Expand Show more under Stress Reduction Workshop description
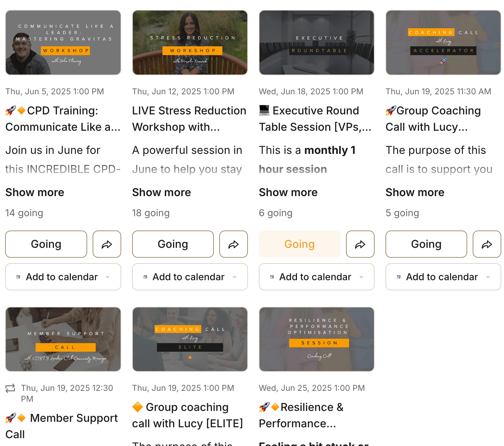 (x=161, y=192)
